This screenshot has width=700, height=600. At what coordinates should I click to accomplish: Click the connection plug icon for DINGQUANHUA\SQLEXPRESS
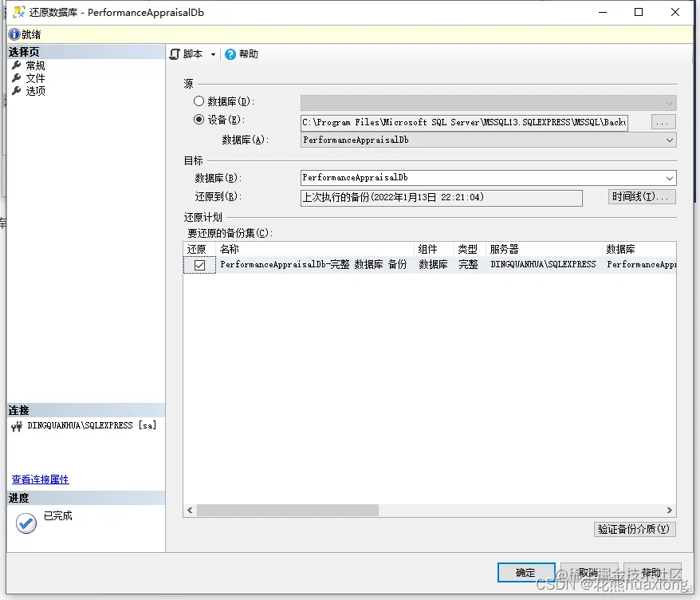click(x=17, y=427)
